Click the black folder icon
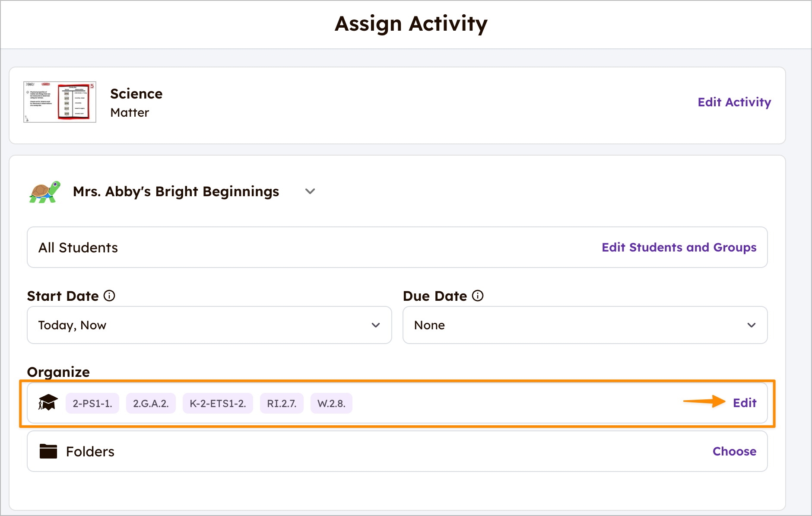 pos(48,451)
